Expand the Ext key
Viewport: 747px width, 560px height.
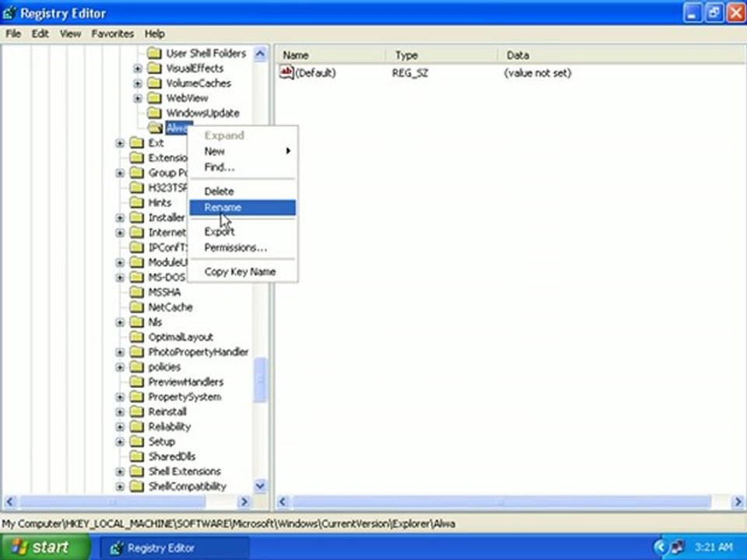120,143
